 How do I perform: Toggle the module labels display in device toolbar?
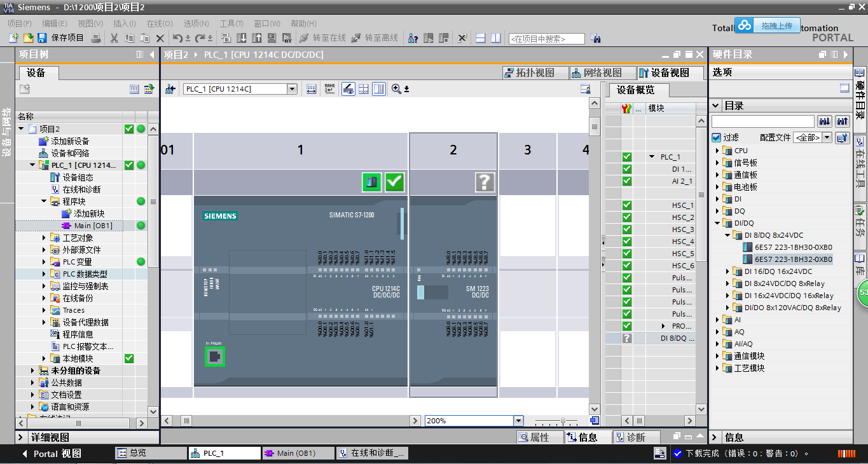[x=329, y=89]
